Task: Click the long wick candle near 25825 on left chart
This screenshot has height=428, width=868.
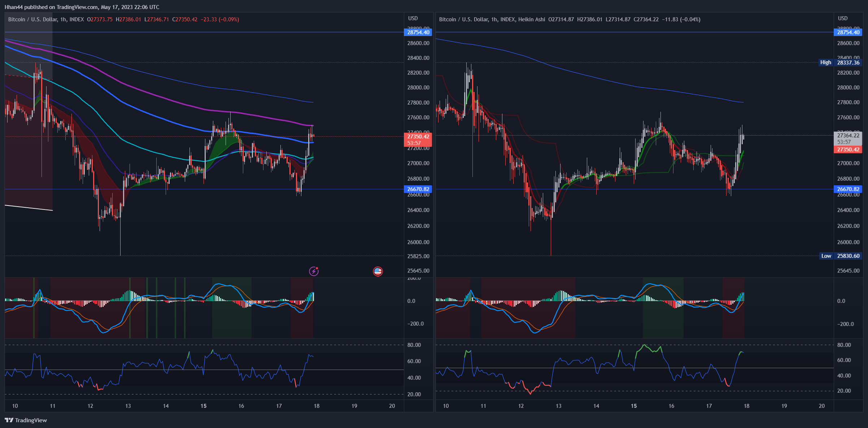Action: click(120, 229)
